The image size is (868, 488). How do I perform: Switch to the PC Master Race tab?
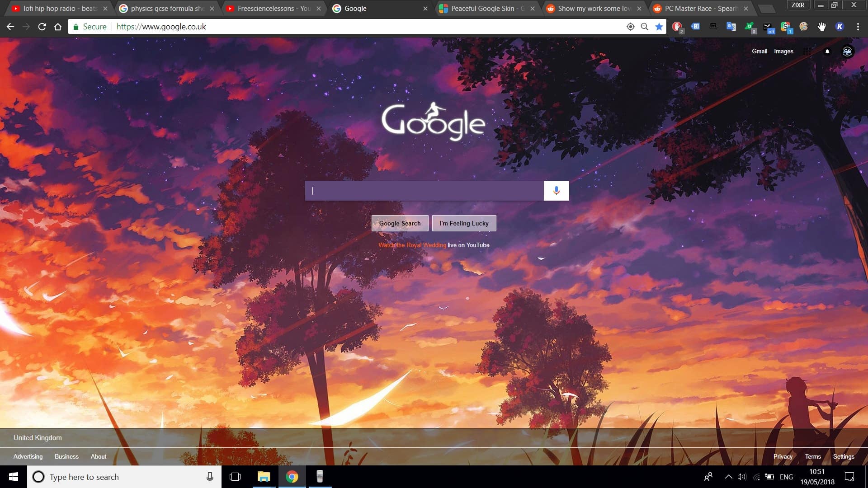[696, 8]
